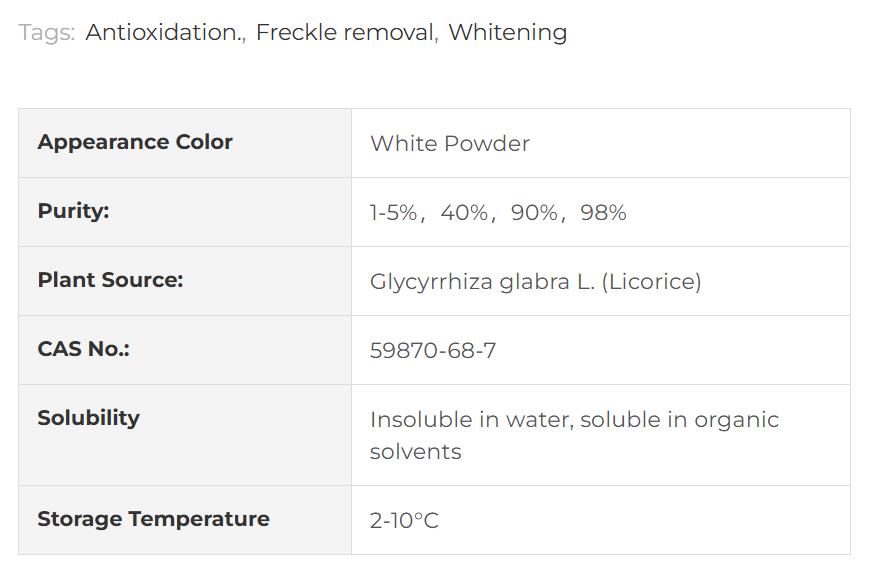The height and width of the screenshot is (577, 889).
Task: Click the 40% purity value
Action: click(x=464, y=212)
